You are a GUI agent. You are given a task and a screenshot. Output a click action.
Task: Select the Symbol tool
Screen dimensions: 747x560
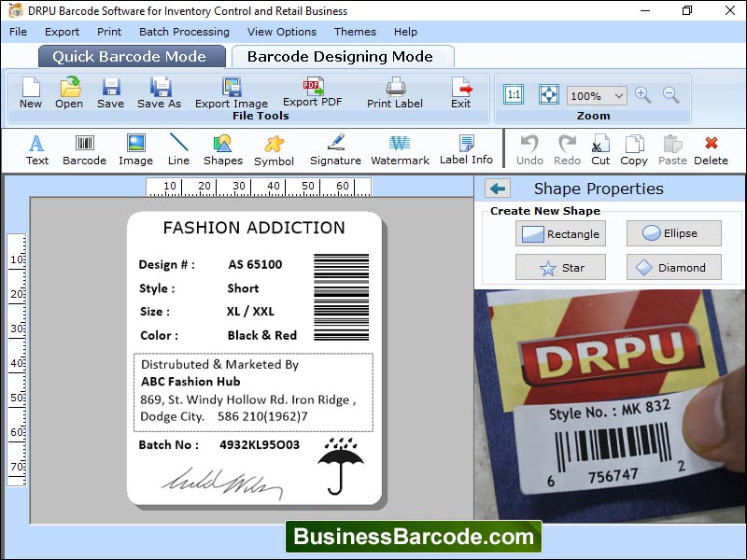[x=274, y=149]
